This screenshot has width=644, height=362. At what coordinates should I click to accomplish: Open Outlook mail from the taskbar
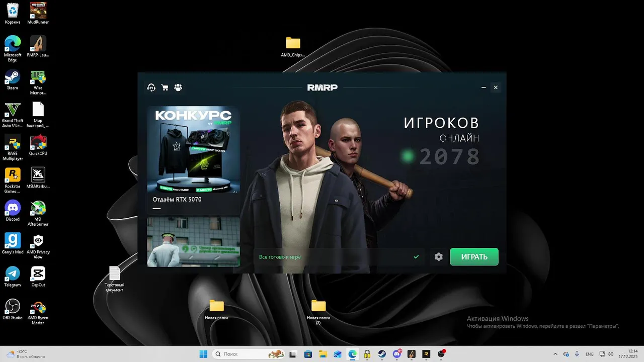tap(338, 354)
